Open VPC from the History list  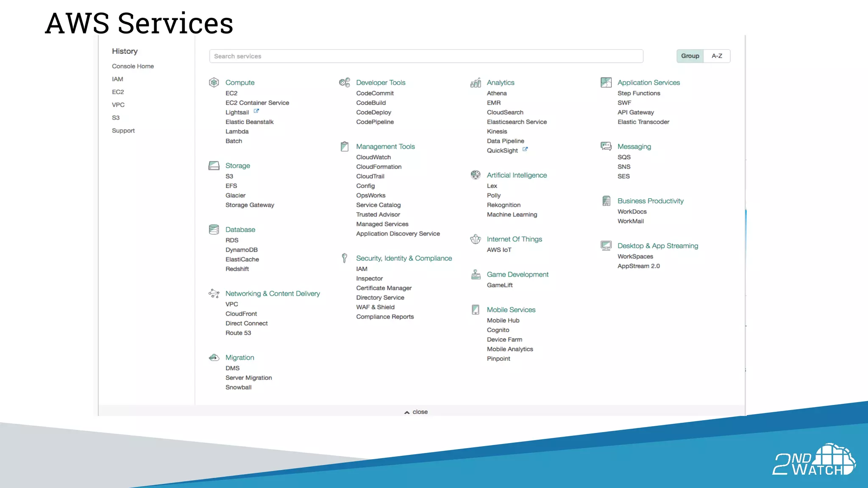tap(118, 105)
